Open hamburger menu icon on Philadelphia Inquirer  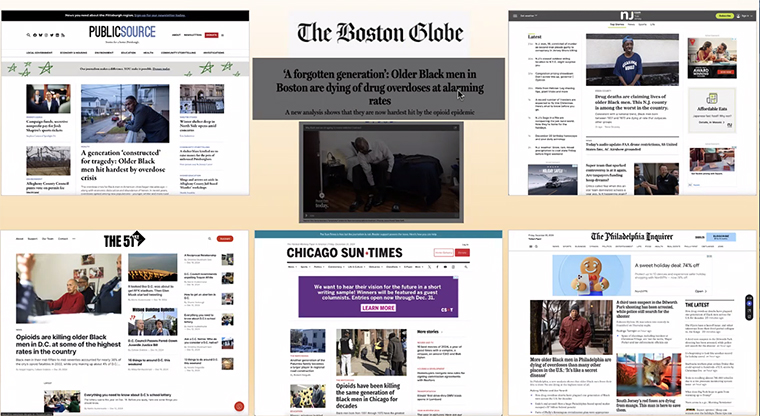(x=530, y=247)
